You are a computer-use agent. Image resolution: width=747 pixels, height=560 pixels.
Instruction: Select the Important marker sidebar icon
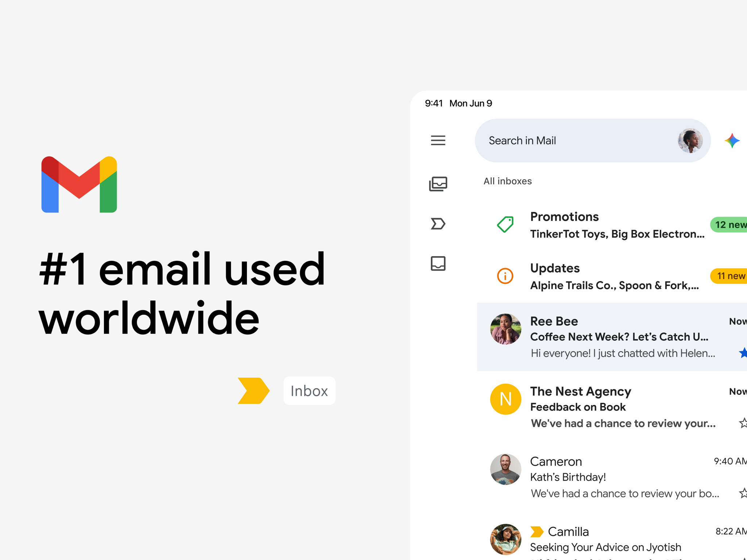(x=438, y=224)
